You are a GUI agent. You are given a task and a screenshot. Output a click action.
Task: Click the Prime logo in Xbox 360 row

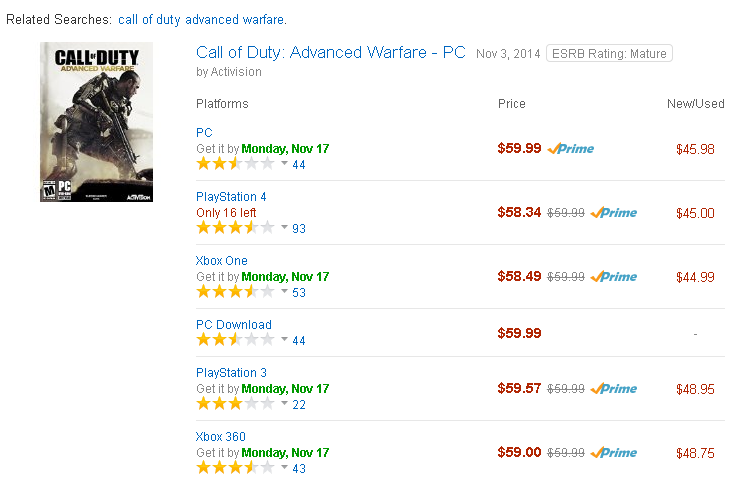[x=614, y=453]
